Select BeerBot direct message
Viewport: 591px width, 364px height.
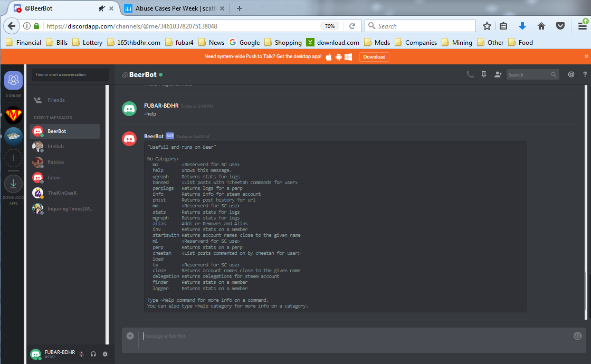click(65, 131)
